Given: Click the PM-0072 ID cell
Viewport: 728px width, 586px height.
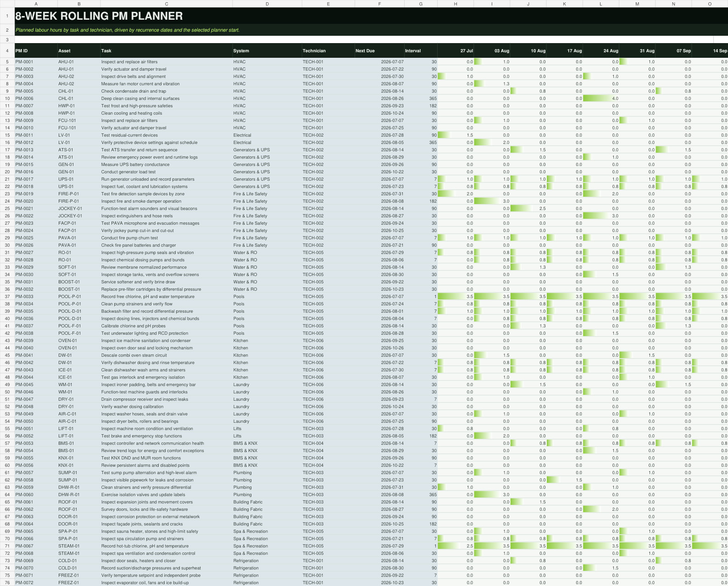Looking at the screenshot, I should pos(36,583).
